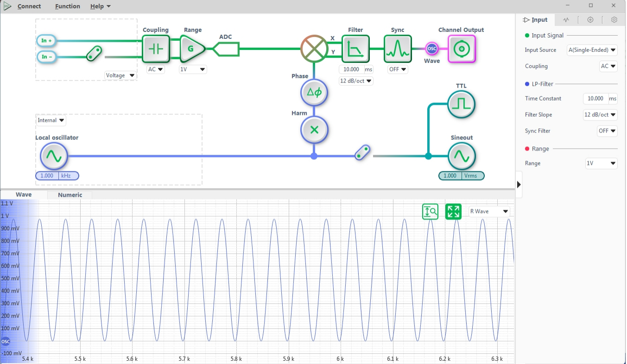
Task: Click the TTL square wave block
Action: tap(462, 104)
